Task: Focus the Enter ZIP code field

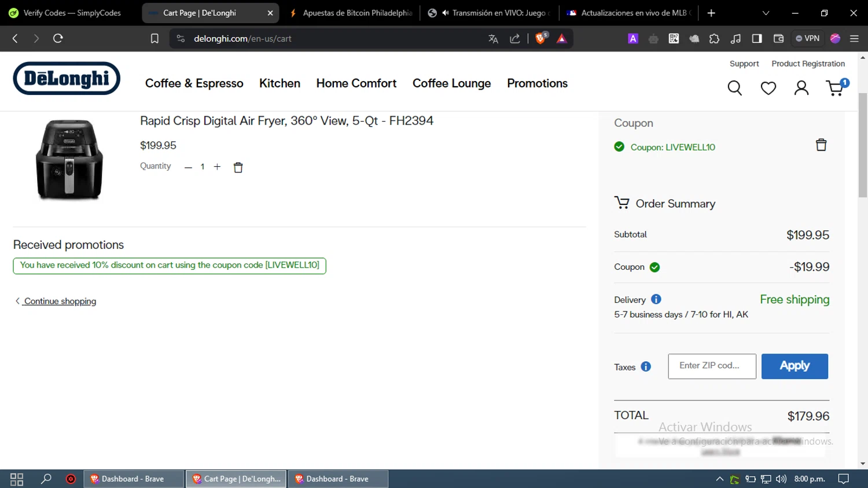Action: pos(712,366)
